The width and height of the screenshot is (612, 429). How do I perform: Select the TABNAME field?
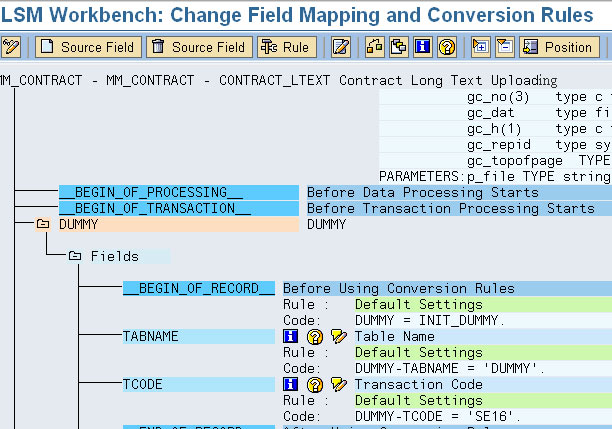pyautogui.click(x=199, y=336)
